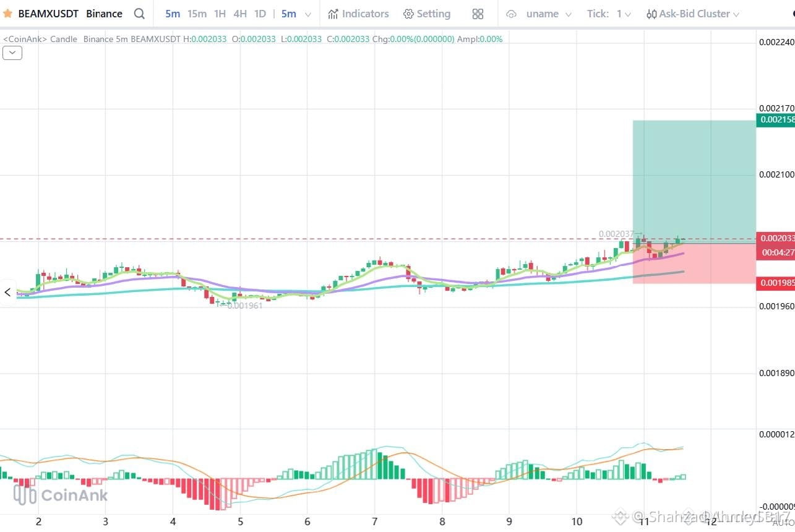Click the 0.001890 price axis label

776,372
